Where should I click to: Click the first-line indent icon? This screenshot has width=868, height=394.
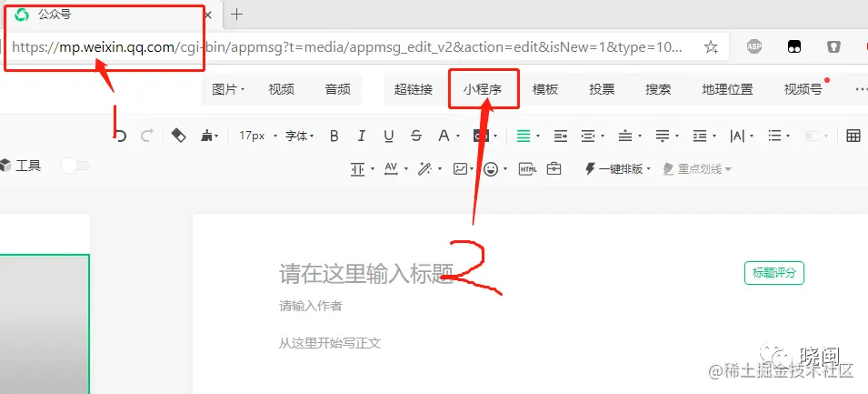[561, 136]
